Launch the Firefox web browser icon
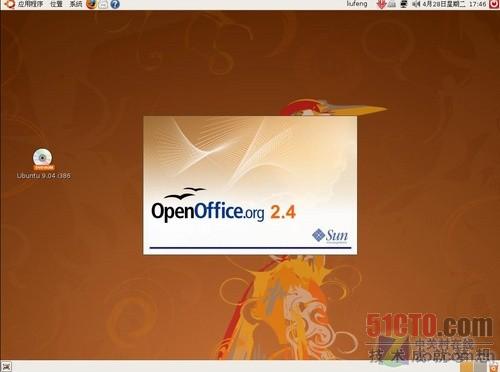The height and width of the screenshot is (372, 500). pyautogui.click(x=91, y=4)
